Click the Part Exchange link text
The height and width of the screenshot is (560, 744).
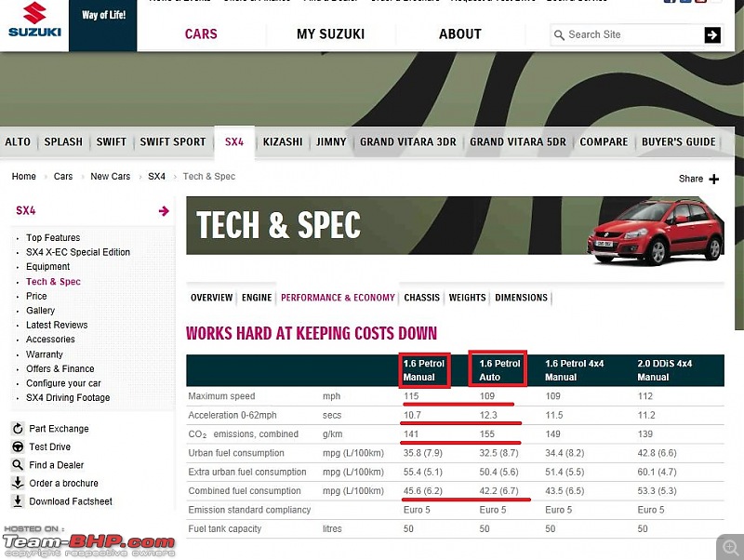click(59, 429)
